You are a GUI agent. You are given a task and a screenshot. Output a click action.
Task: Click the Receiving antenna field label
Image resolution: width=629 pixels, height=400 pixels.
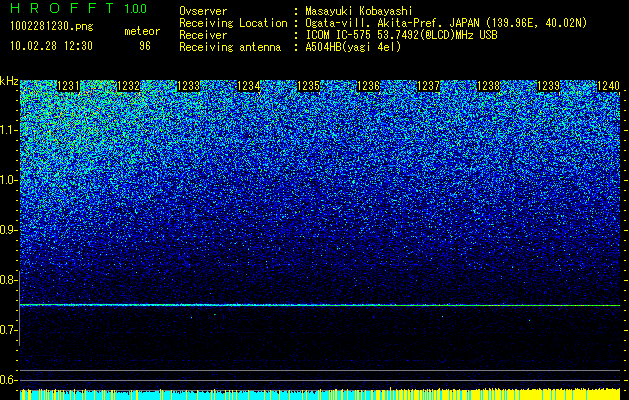[x=230, y=47]
